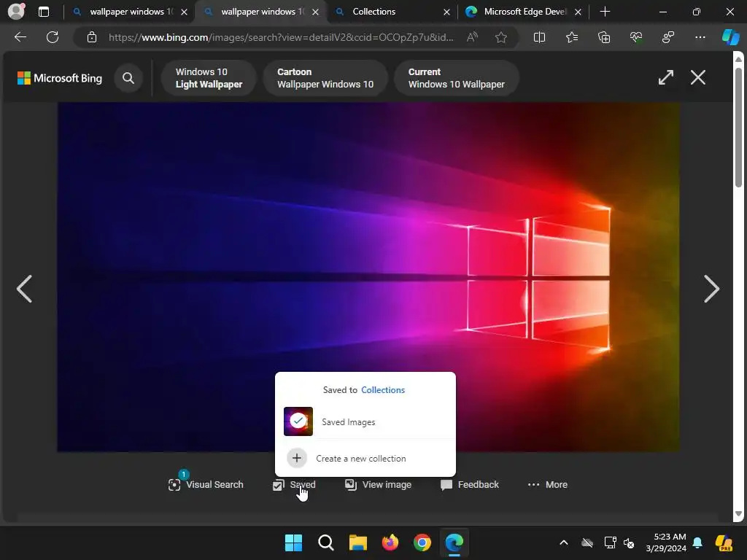Viewport: 747px width, 560px height.
Task: Expand image to full view arrows
Action: tap(665, 77)
